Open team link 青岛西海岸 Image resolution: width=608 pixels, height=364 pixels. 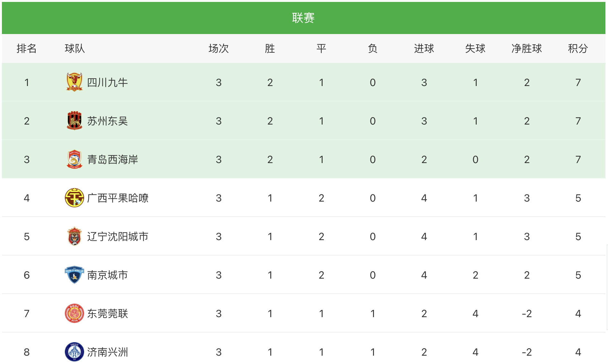113,160
